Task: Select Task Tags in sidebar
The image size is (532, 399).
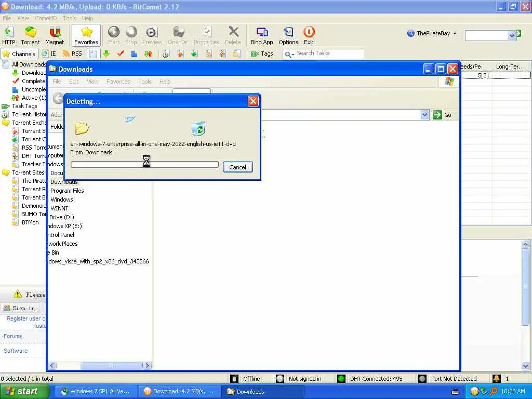Action: click(20, 106)
